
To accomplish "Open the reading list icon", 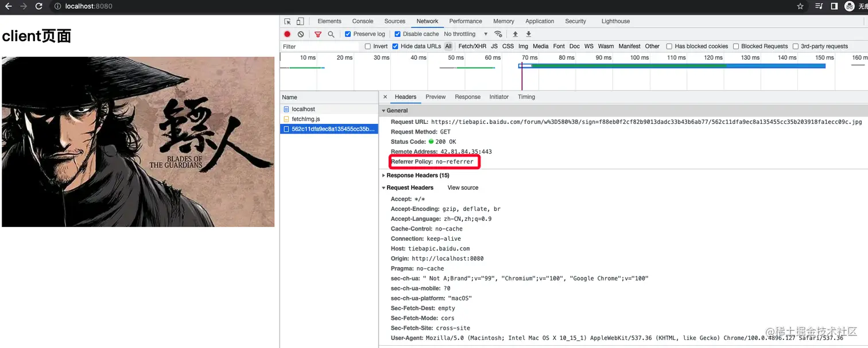I will pos(819,6).
